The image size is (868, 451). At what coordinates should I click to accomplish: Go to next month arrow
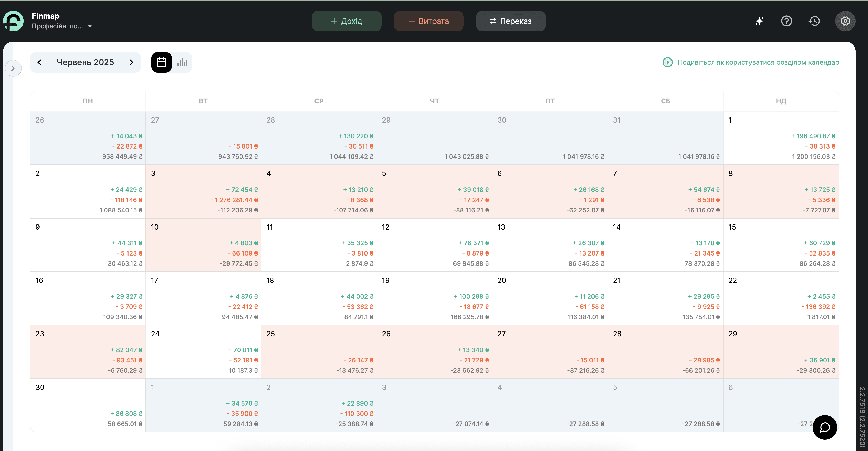131,62
